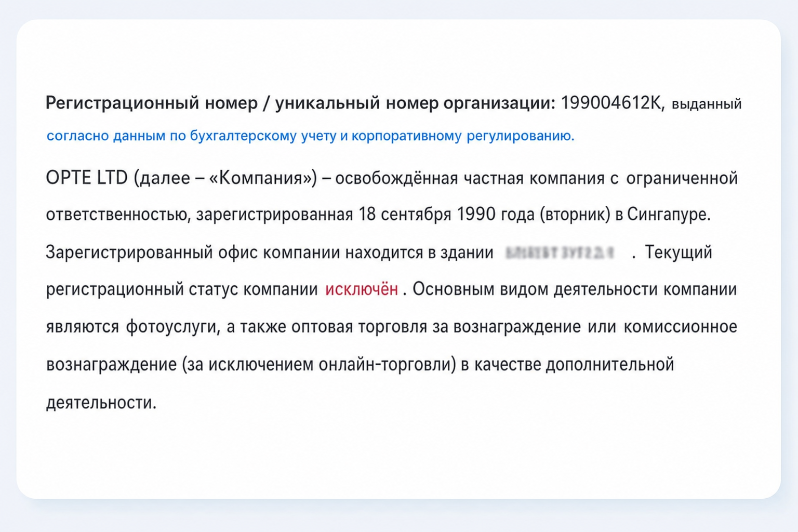Click the final word деятельности

coord(101,402)
